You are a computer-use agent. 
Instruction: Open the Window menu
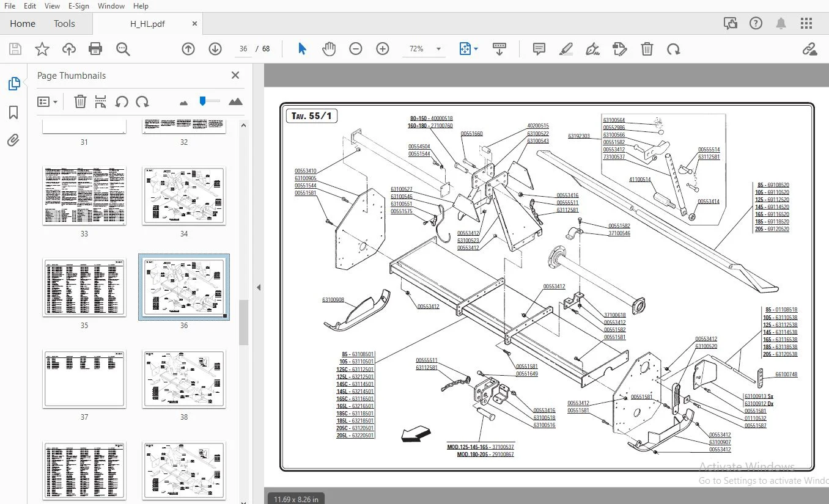(x=111, y=6)
